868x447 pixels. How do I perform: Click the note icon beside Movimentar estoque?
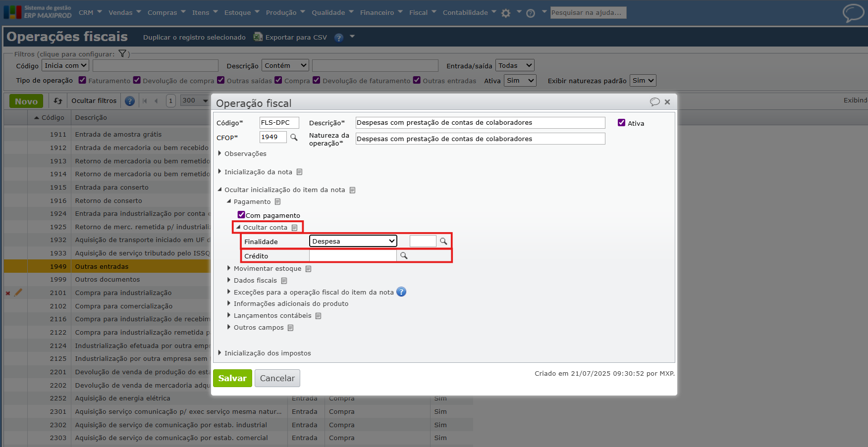tap(308, 269)
